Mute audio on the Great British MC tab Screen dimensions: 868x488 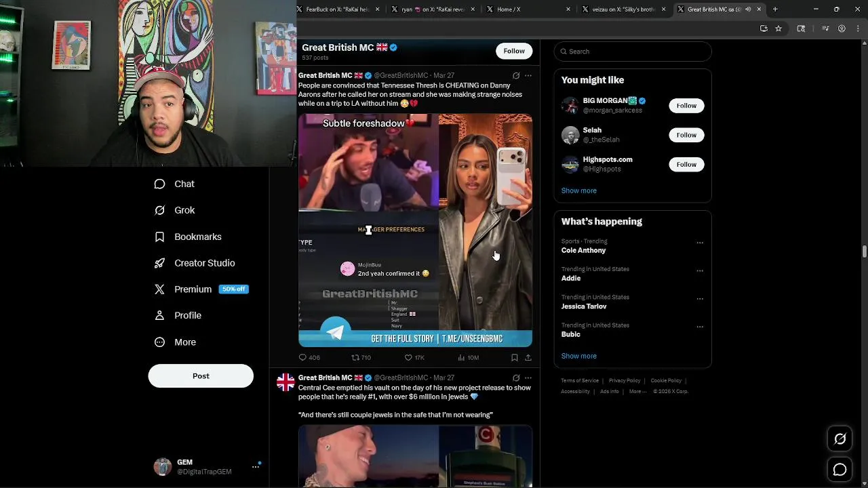[748, 9]
